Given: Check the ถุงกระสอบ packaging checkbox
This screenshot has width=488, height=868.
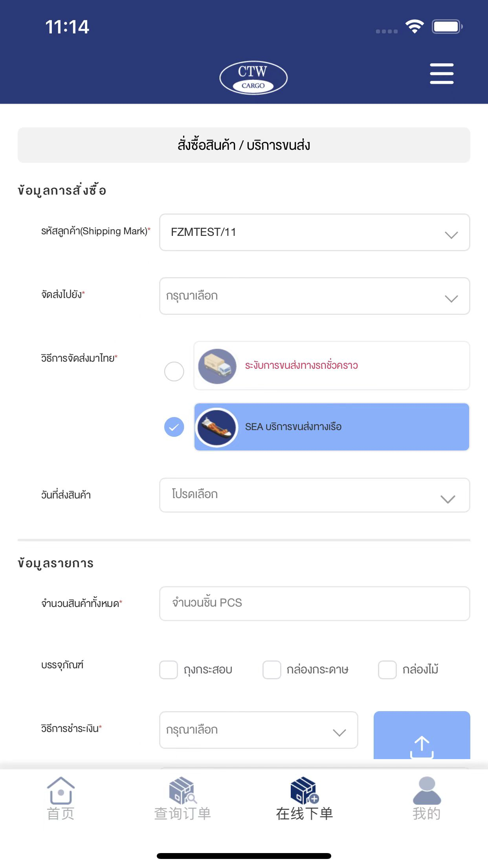Looking at the screenshot, I should (x=169, y=670).
